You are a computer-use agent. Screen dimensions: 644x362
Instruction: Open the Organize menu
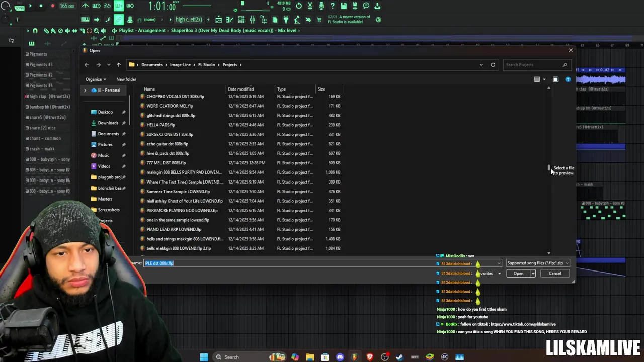[96, 79]
